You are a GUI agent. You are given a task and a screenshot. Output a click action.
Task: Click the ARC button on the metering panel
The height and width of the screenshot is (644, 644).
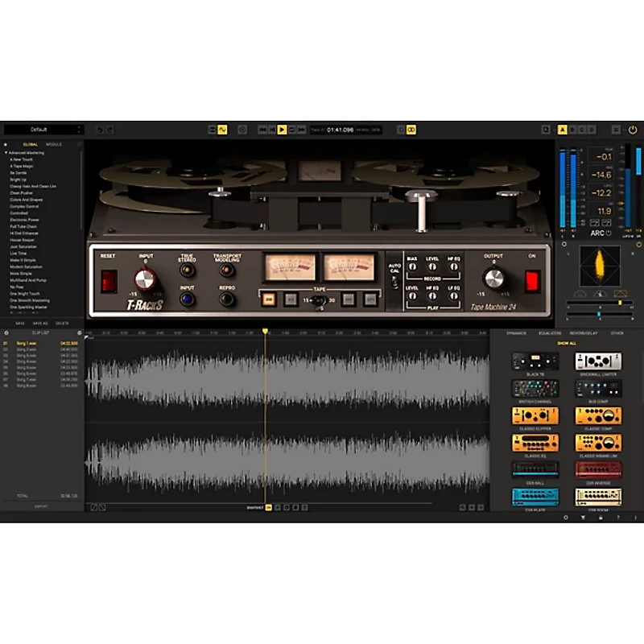coord(597,233)
